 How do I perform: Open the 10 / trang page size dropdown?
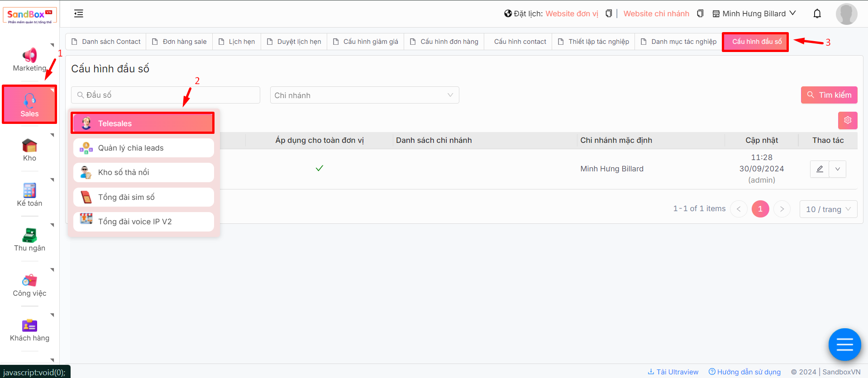pyautogui.click(x=828, y=209)
